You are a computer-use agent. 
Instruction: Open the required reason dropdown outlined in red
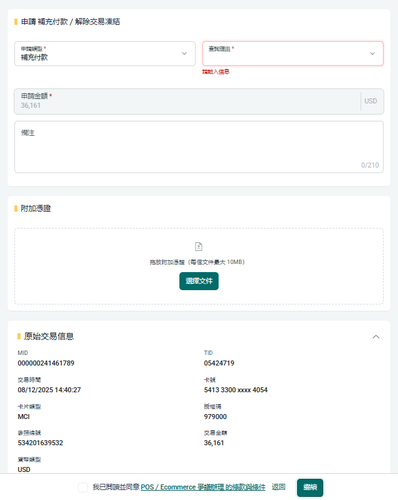[293, 53]
